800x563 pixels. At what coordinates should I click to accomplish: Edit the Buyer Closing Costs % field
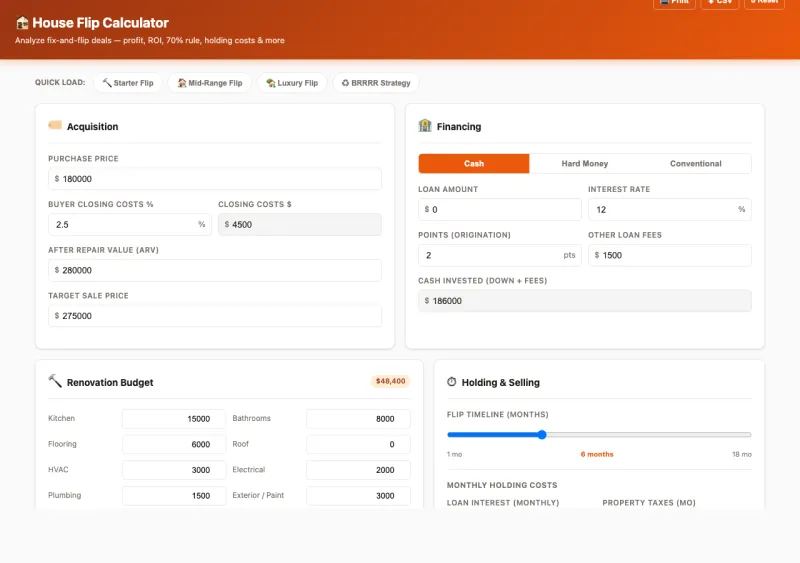[x=130, y=225]
